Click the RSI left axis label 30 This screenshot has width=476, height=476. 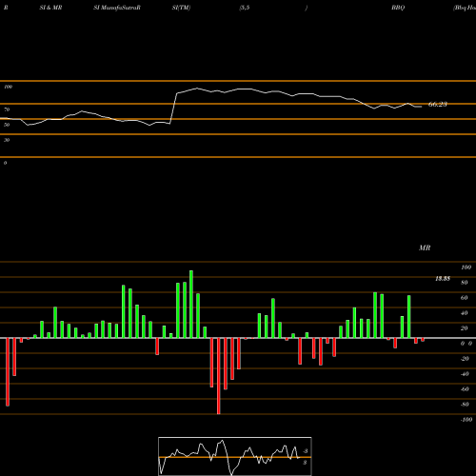[7, 140]
